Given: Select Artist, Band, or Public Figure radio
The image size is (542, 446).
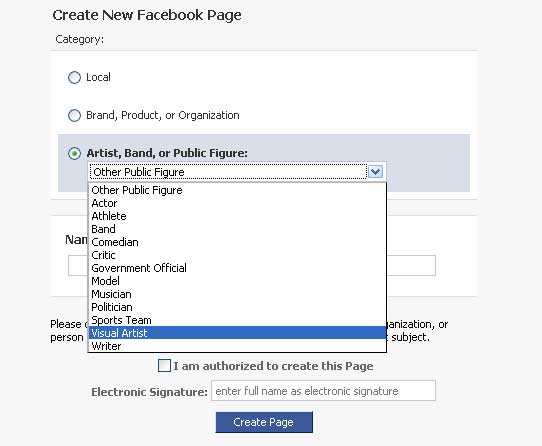Looking at the screenshot, I should pyautogui.click(x=74, y=153).
